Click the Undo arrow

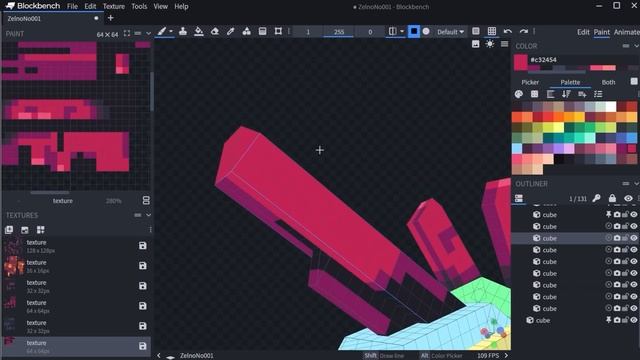click(508, 31)
